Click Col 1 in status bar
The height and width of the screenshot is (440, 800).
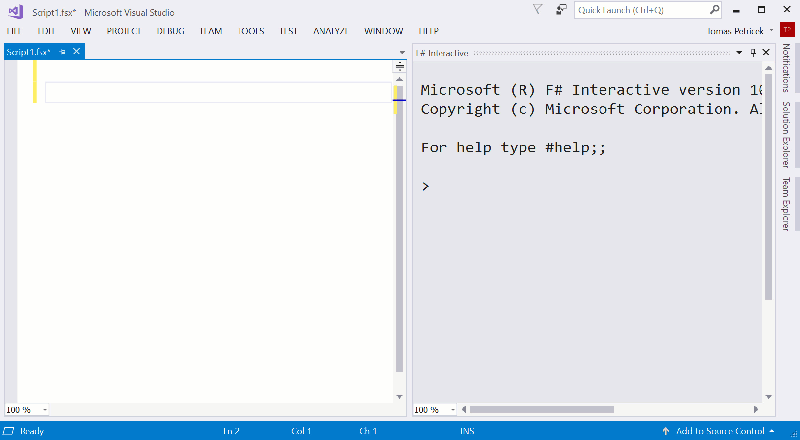(301, 431)
